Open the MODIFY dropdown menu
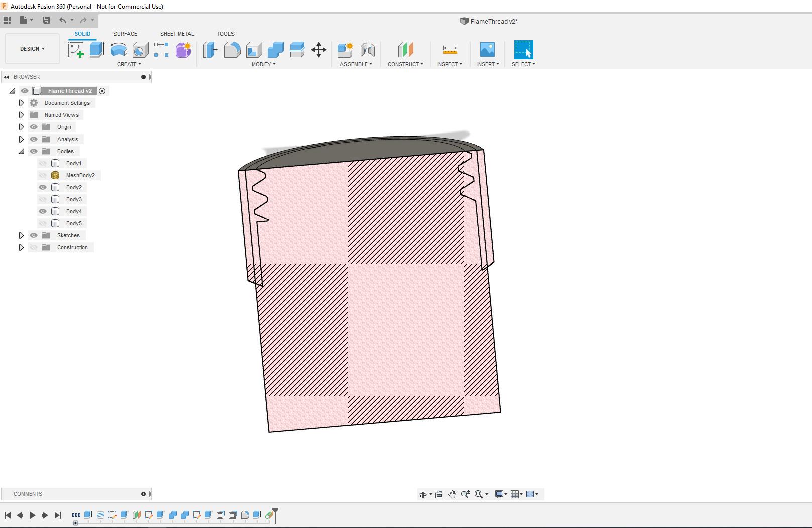 263,64
